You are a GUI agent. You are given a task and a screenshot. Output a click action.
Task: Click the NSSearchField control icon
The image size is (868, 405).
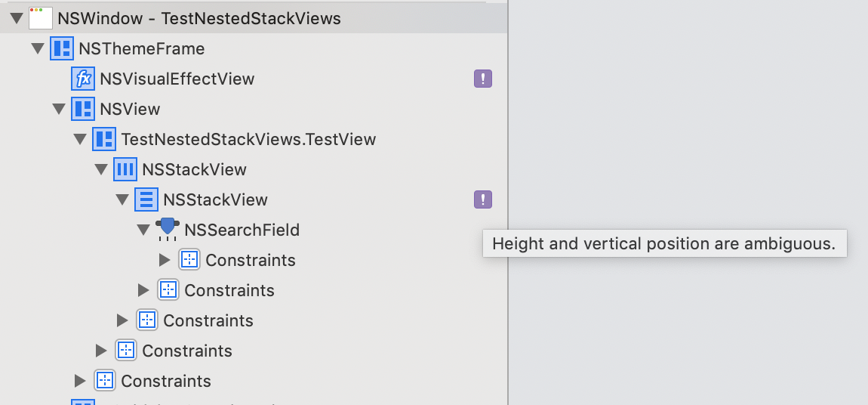167,229
